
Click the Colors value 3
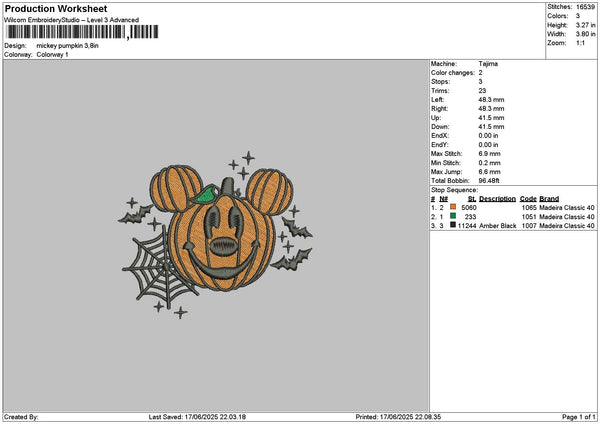(x=578, y=16)
